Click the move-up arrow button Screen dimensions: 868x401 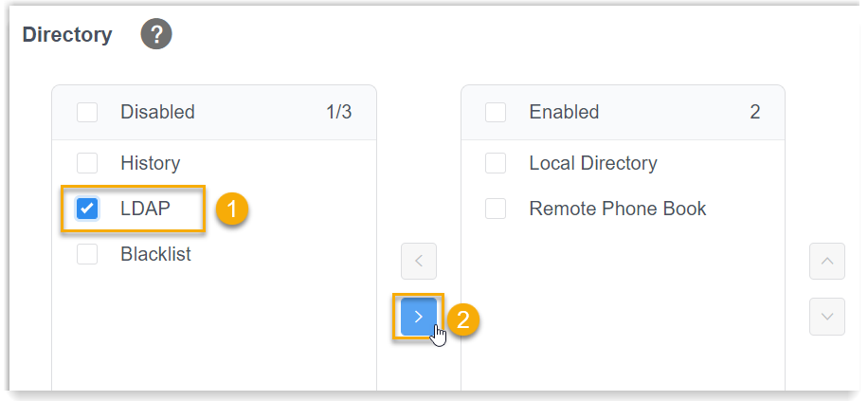826,261
